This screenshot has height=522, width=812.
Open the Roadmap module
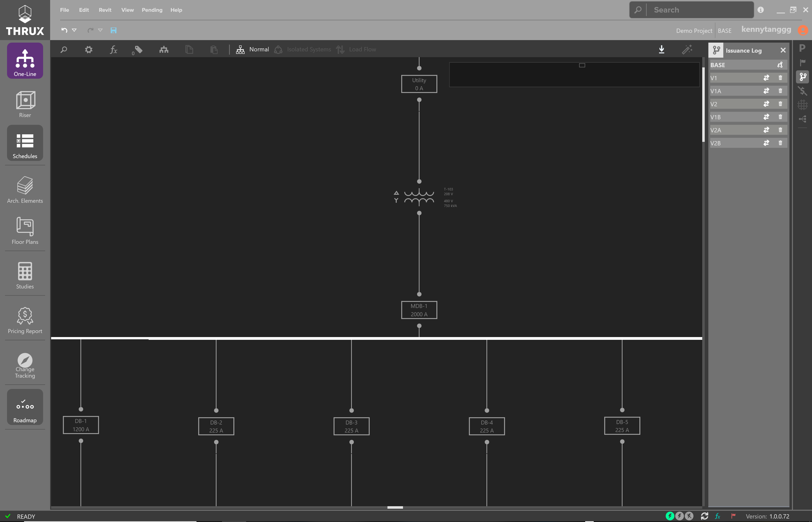coord(25,407)
